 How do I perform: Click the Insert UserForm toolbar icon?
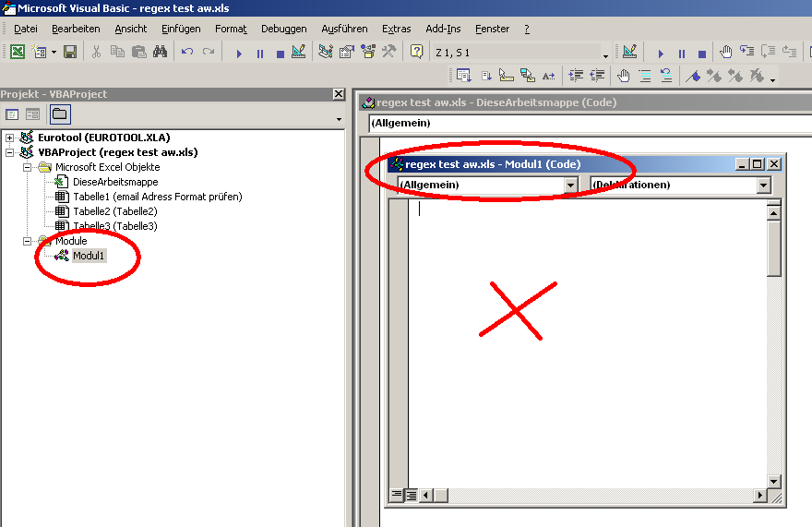(x=40, y=52)
